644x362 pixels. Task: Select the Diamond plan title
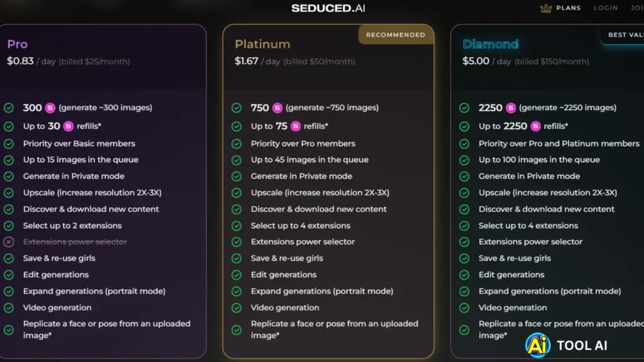pos(491,44)
